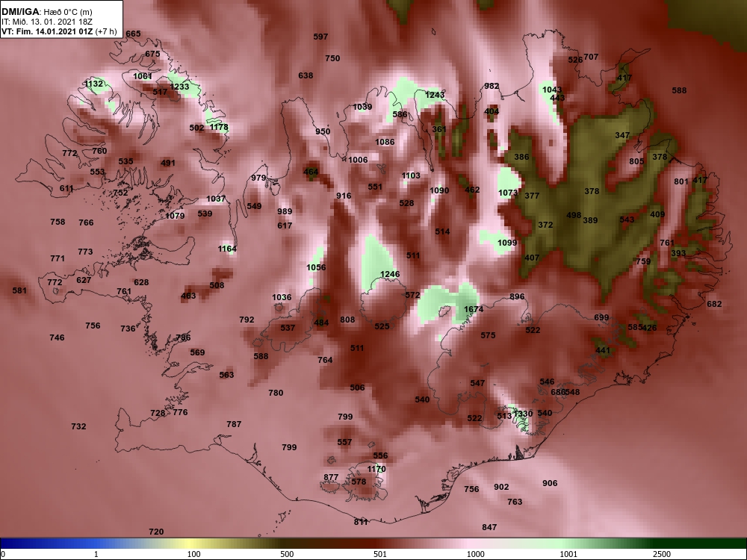Click the map value 805
The image size is (747, 560).
pyautogui.click(x=636, y=161)
